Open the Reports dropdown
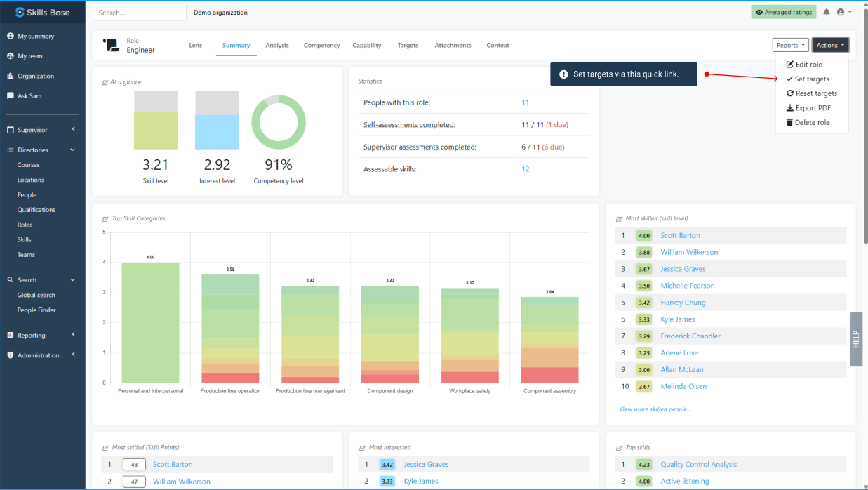This screenshot has width=868, height=490. point(790,45)
